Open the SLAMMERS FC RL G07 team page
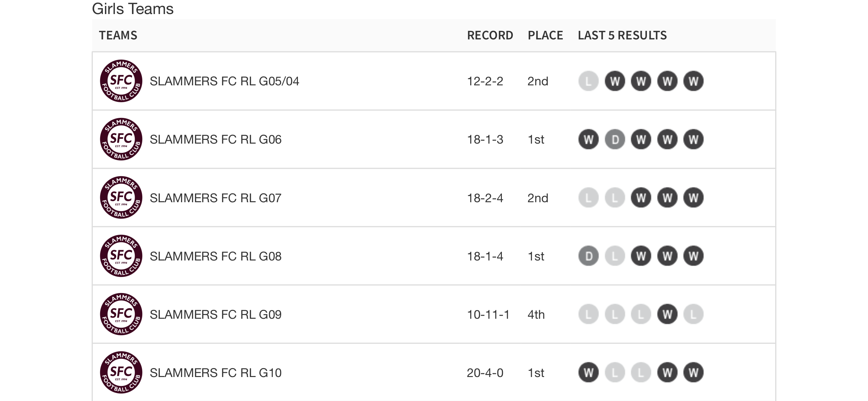Screen dimensions: 868x401 [x=215, y=198]
